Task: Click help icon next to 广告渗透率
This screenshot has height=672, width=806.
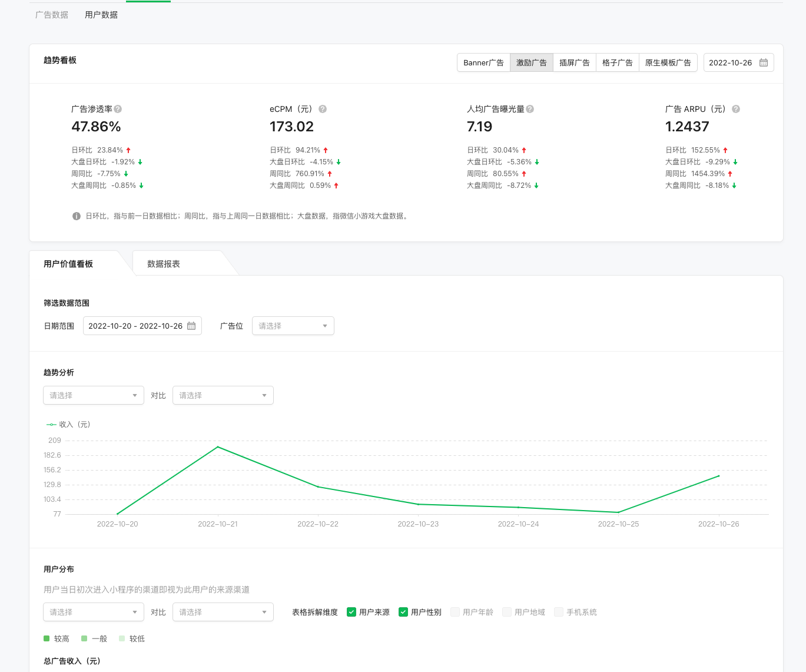Action: coord(118,109)
